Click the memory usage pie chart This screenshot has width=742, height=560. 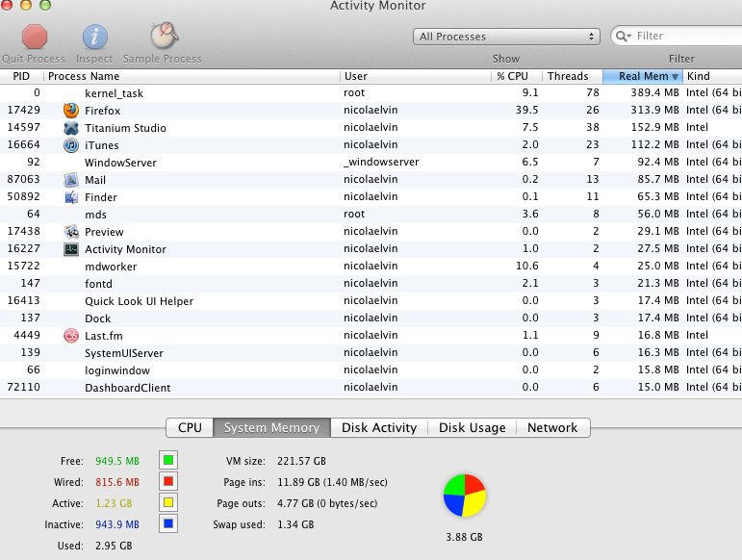(x=465, y=496)
